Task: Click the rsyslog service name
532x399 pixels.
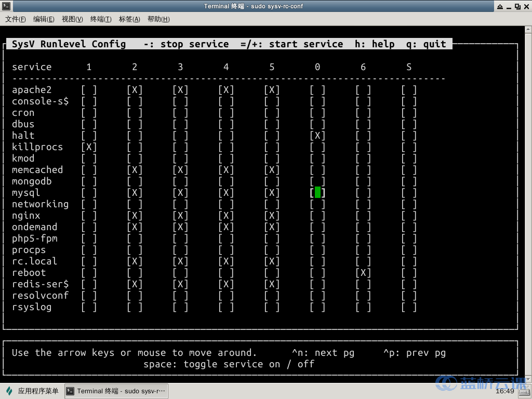Action: (32, 307)
